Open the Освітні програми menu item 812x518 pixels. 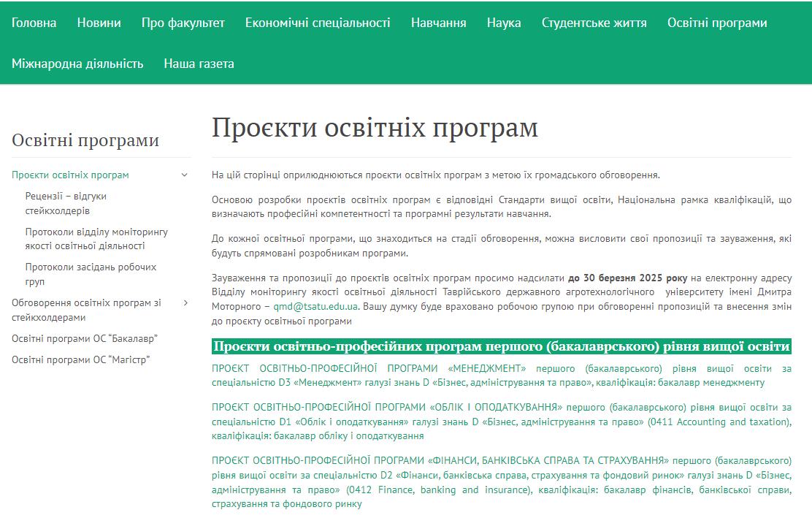(x=716, y=23)
